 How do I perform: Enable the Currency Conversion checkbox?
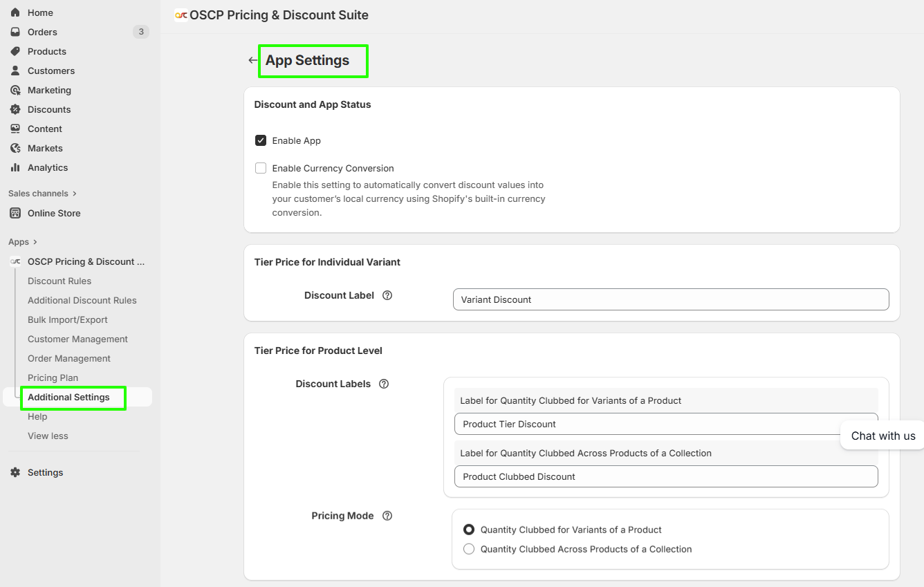(261, 168)
